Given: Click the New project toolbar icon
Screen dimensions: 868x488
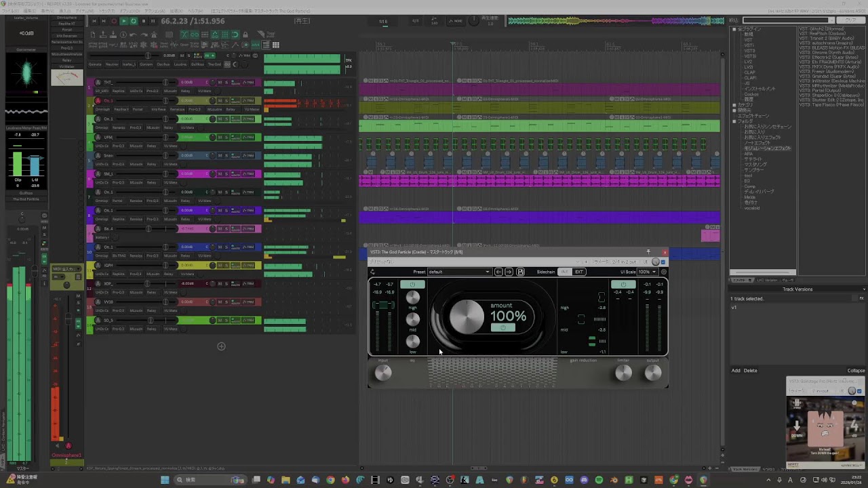Looking at the screenshot, I should [93, 35].
